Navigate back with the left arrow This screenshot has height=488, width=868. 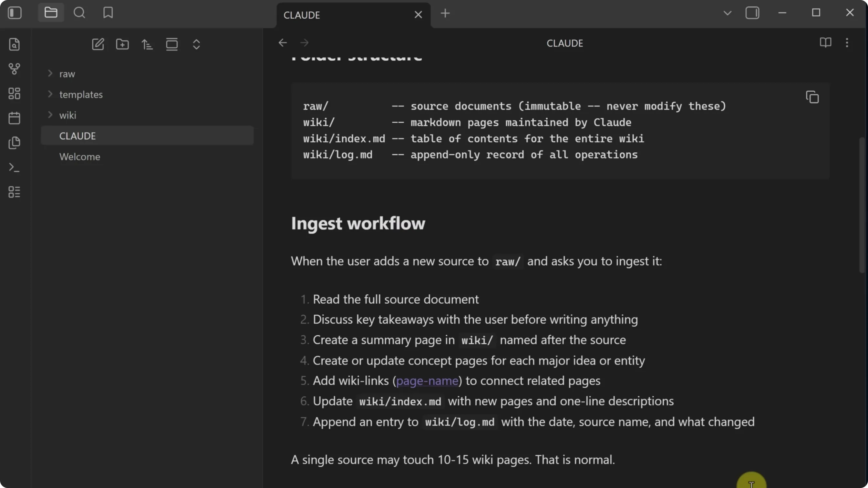tap(283, 43)
